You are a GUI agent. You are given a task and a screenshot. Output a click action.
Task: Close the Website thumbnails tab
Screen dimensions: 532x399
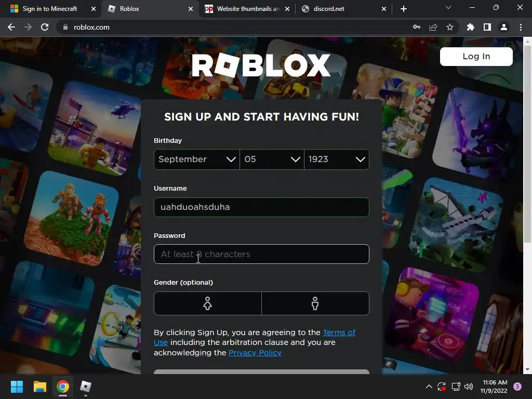point(287,9)
